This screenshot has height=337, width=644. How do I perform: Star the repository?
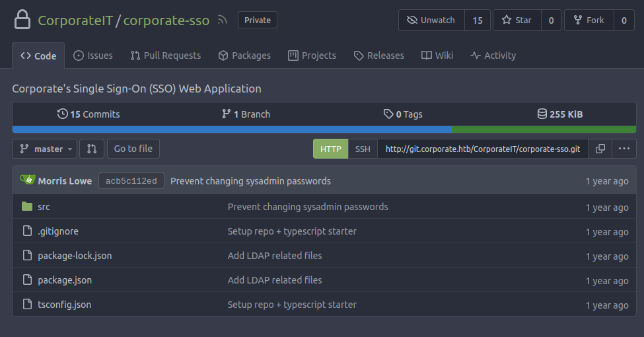coord(517,20)
